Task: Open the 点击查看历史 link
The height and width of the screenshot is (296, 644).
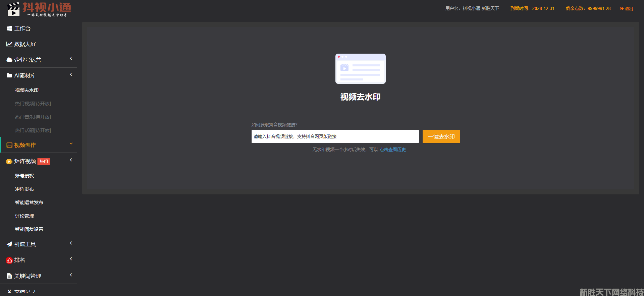Action: (393, 150)
